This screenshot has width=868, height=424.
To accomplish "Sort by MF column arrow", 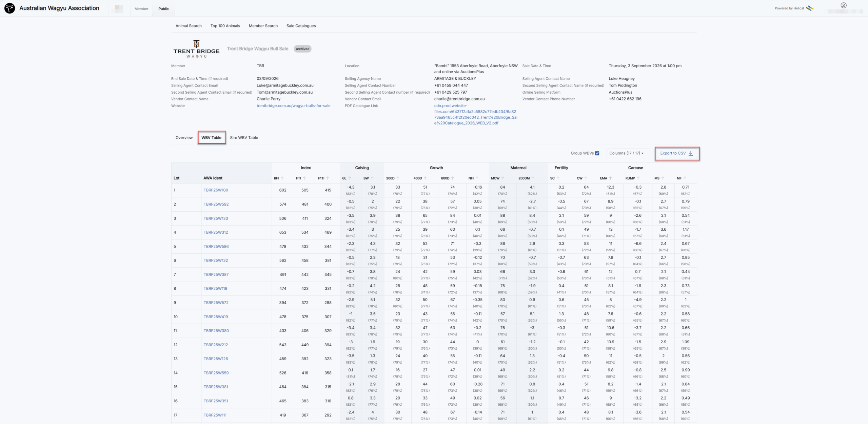I will click(x=685, y=178).
